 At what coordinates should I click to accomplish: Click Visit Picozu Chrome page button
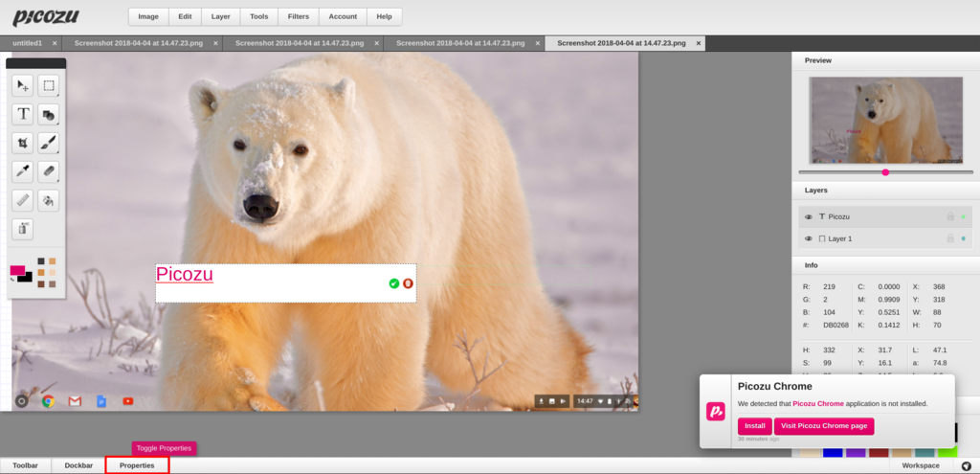[x=824, y=426]
